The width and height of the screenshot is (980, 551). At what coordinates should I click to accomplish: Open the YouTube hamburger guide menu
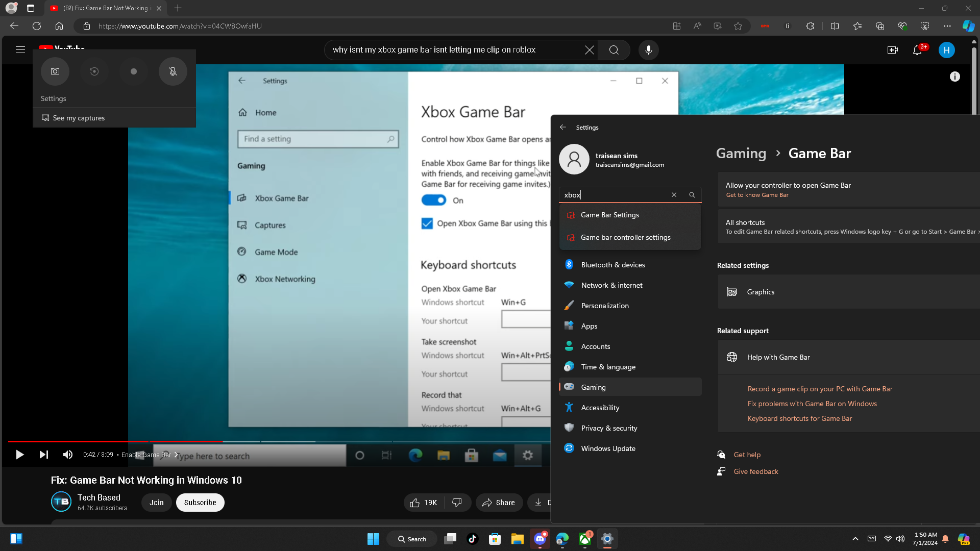(x=20, y=50)
